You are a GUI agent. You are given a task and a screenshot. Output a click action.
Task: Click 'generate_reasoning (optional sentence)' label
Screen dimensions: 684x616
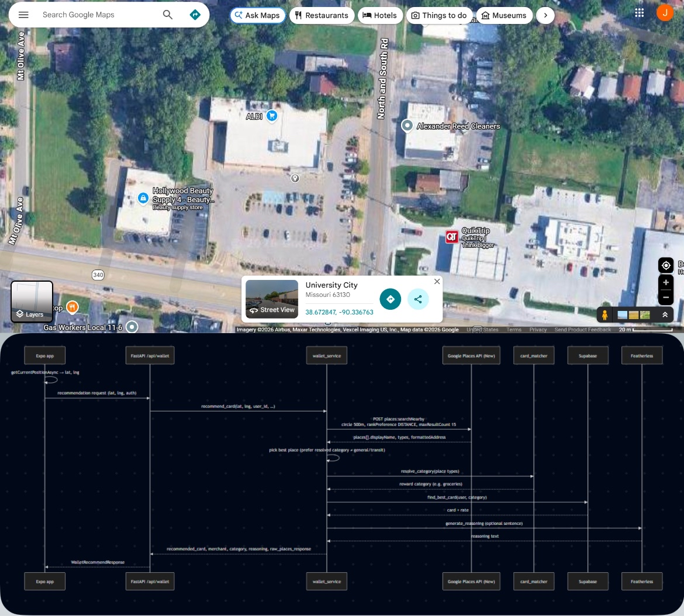coord(484,523)
